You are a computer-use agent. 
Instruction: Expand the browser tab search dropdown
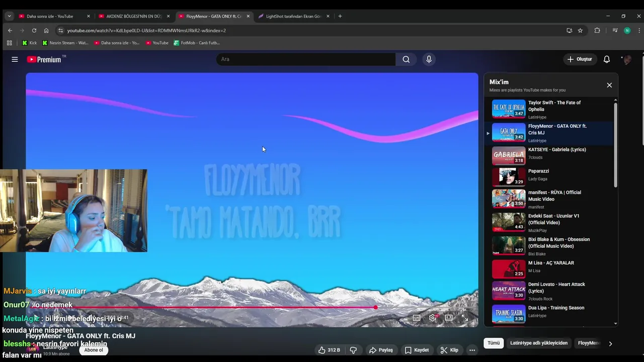pyautogui.click(x=9, y=16)
